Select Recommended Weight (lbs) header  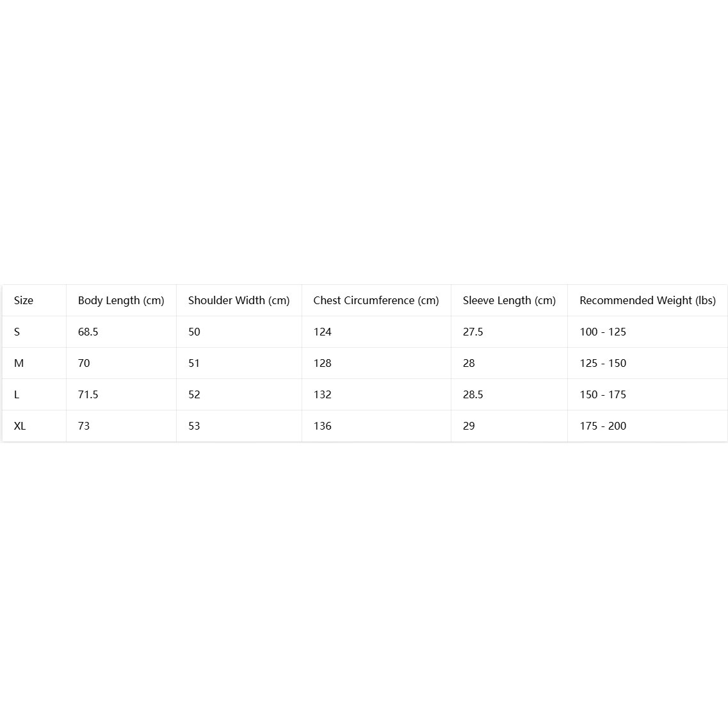(648, 300)
